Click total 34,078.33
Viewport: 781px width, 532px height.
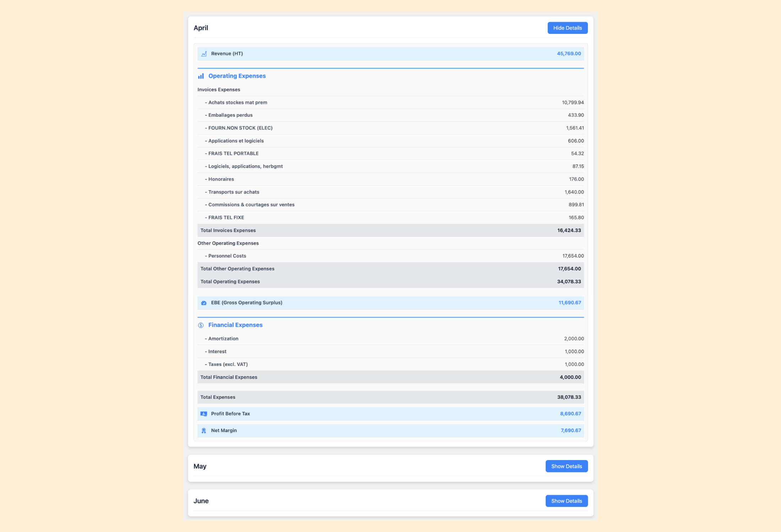(569, 282)
